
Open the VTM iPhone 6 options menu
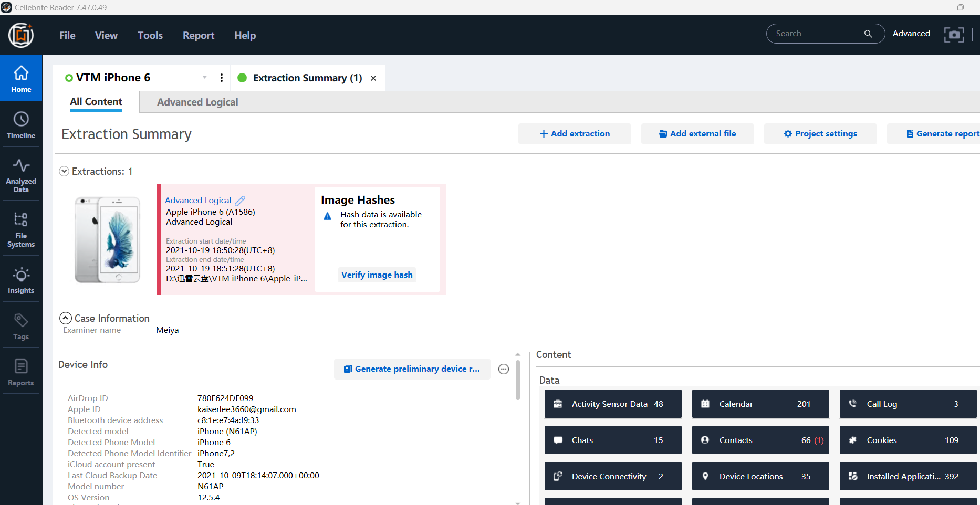tap(222, 78)
